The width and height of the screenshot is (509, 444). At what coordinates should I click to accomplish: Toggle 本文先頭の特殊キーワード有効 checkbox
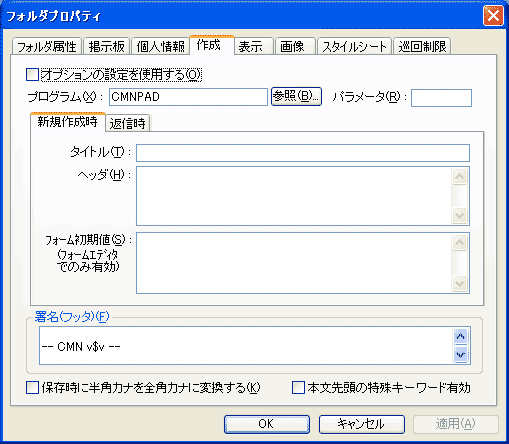tap(298, 388)
